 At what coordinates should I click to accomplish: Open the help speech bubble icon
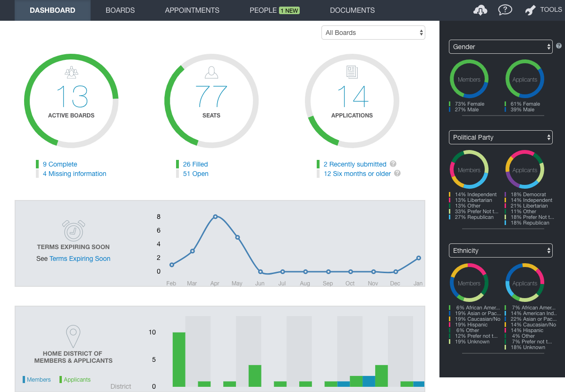(505, 10)
